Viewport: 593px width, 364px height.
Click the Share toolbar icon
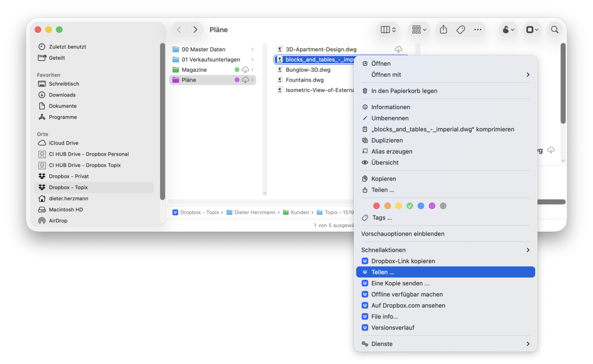[443, 30]
